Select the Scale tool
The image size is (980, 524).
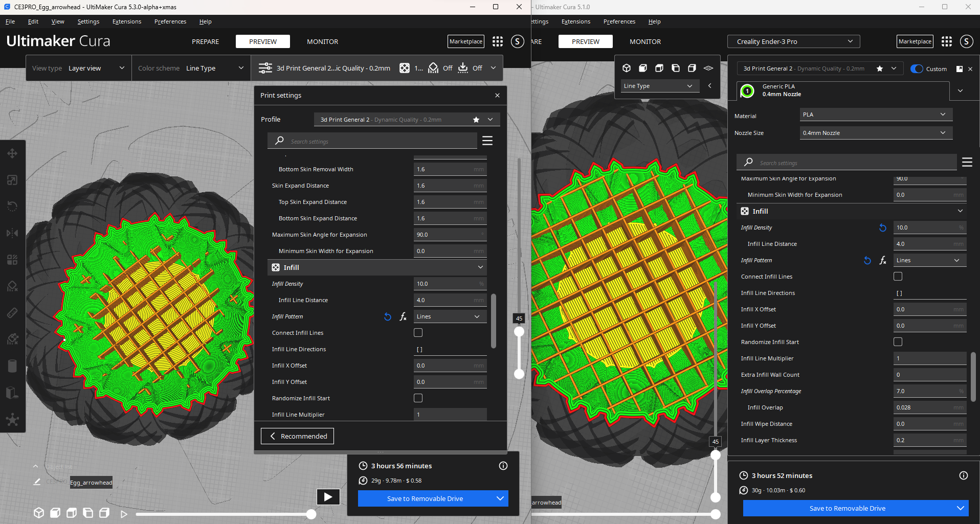12,179
